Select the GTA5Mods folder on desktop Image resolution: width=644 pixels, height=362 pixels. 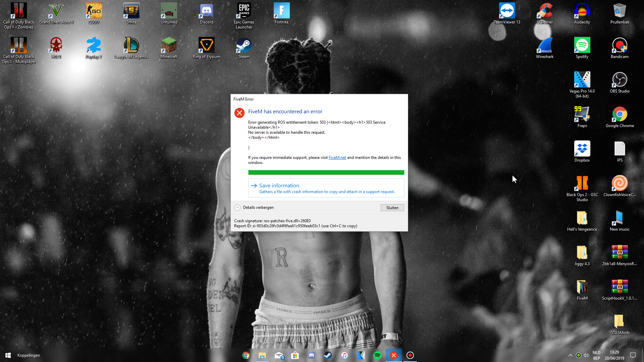tap(620, 324)
